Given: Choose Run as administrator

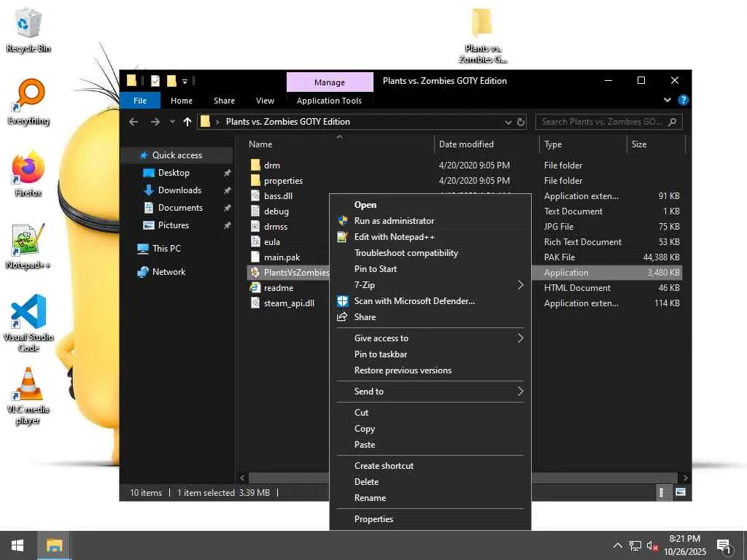Looking at the screenshot, I should [430, 221].
